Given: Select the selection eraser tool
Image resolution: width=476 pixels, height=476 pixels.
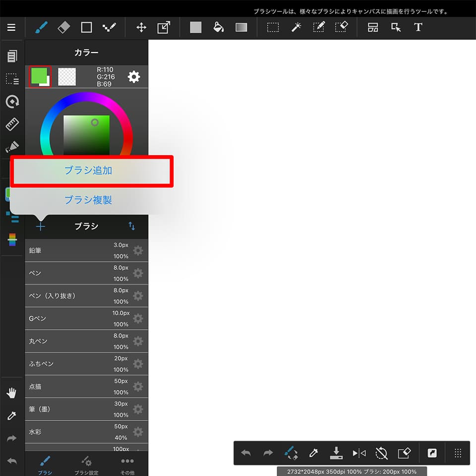Looking at the screenshot, I should tap(342, 27).
